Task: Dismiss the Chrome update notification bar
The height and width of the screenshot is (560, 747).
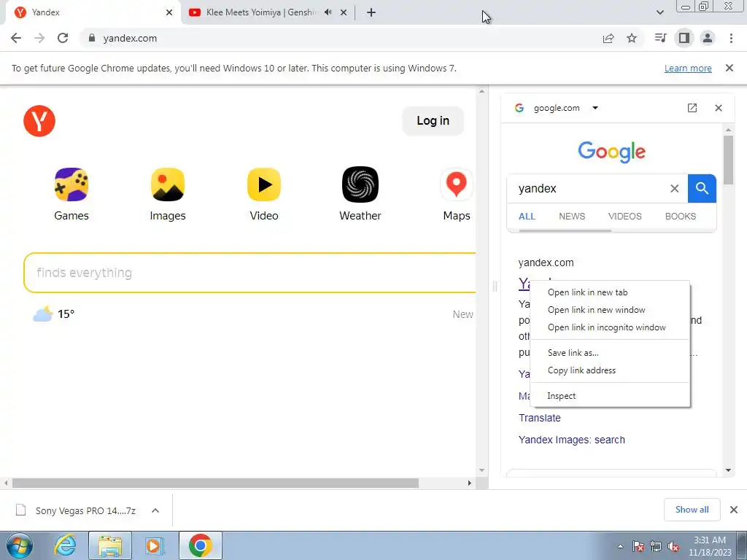Action: pos(729,68)
